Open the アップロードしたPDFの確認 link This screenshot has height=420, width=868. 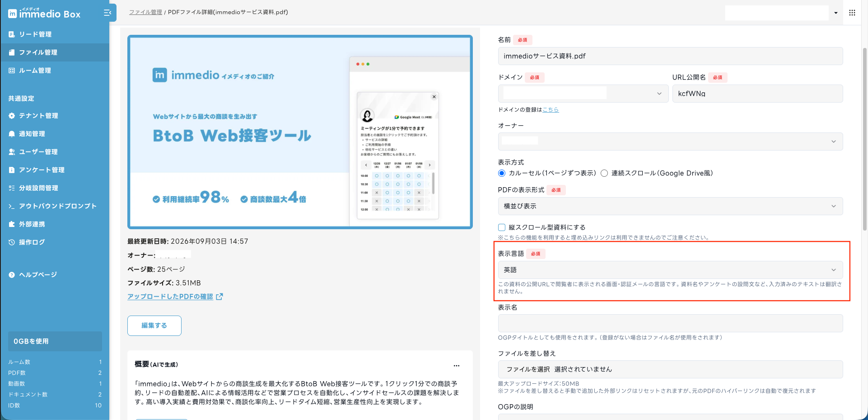pos(170,297)
